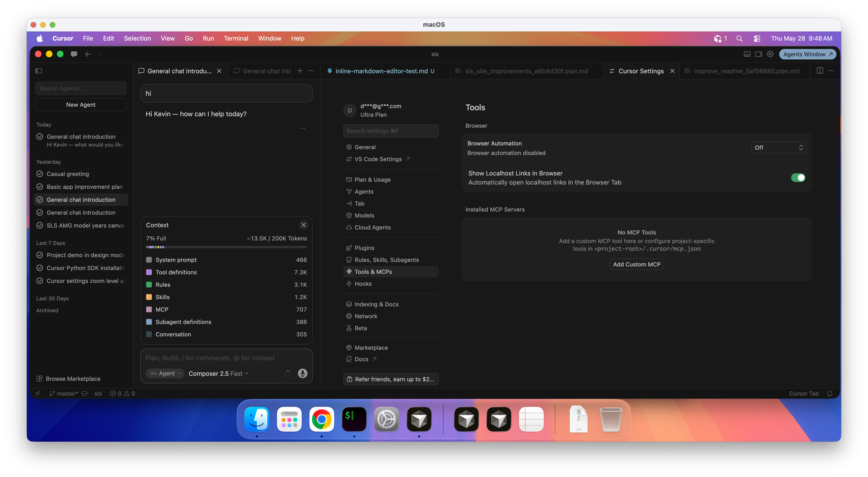Image resolution: width=868 pixels, height=477 pixels.
Task: Close the Cursor Settings tab
Action: coord(672,71)
